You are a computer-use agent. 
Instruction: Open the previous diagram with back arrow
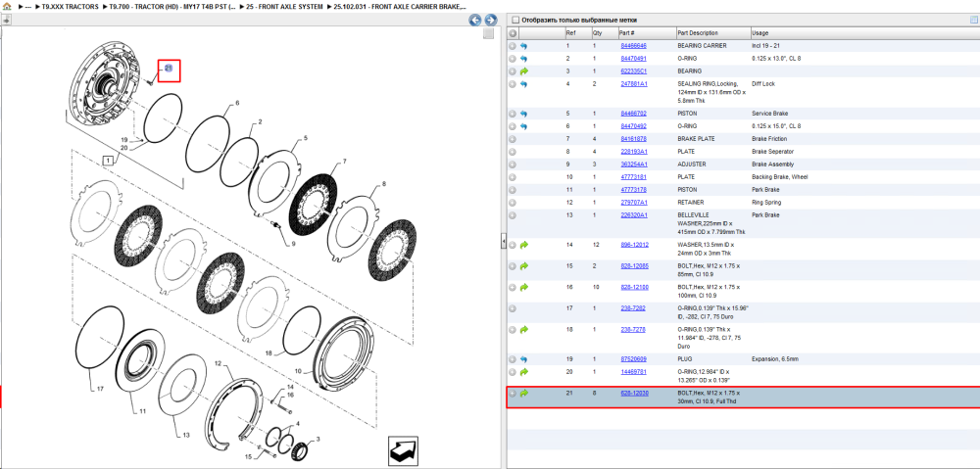pyautogui.click(x=475, y=20)
